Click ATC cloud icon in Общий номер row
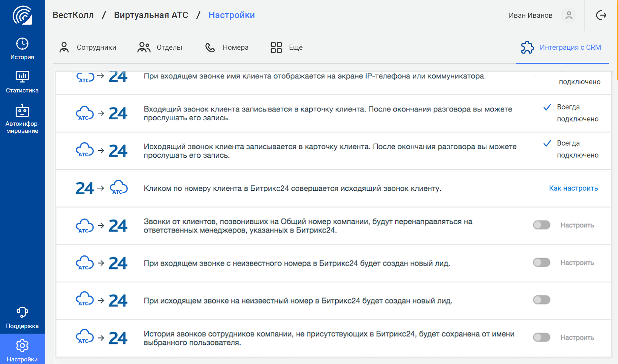 pos(85,226)
